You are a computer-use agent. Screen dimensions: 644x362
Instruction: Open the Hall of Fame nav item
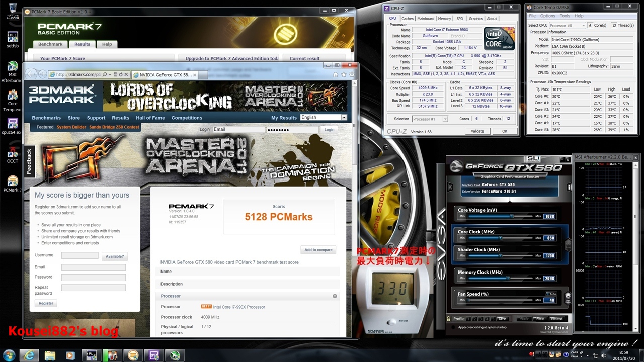pos(150,118)
